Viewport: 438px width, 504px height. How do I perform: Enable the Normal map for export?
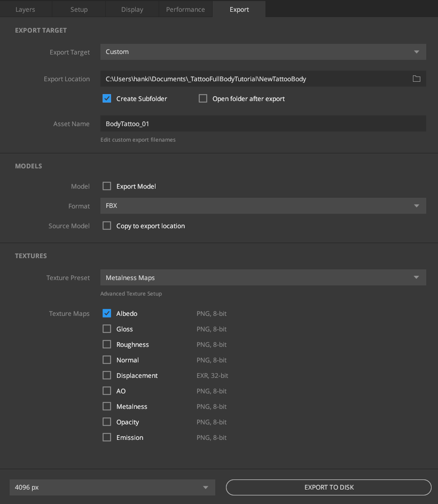106,360
